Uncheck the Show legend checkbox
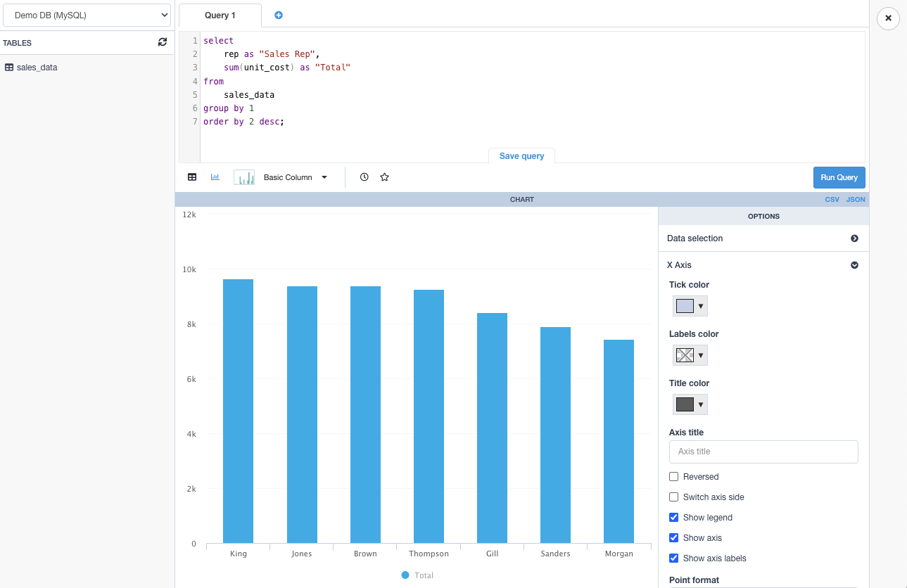Image resolution: width=907 pixels, height=588 pixels. pyautogui.click(x=674, y=518)
